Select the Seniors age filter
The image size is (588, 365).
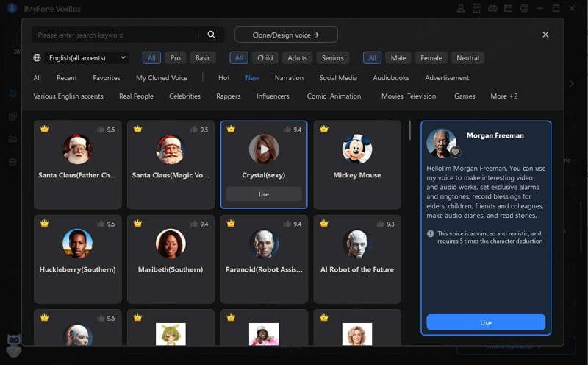click(x=333, y=58)
